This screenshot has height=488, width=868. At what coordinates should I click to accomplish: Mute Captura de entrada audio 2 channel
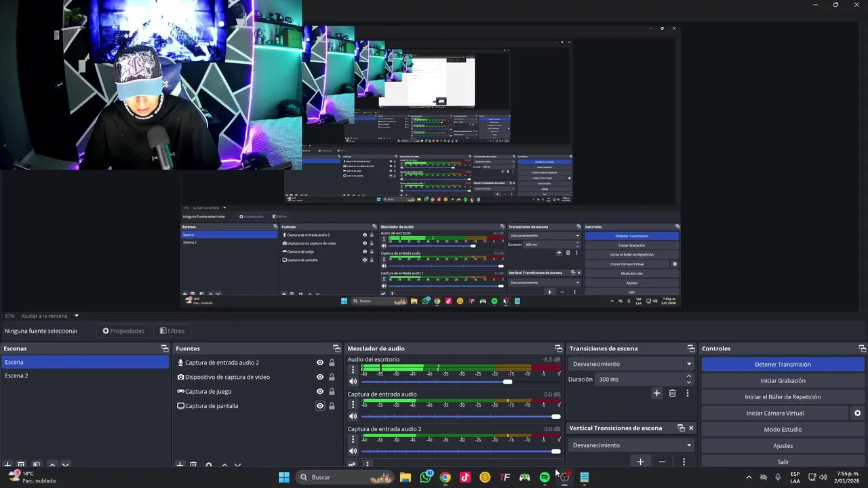click(x=353, y=451)
